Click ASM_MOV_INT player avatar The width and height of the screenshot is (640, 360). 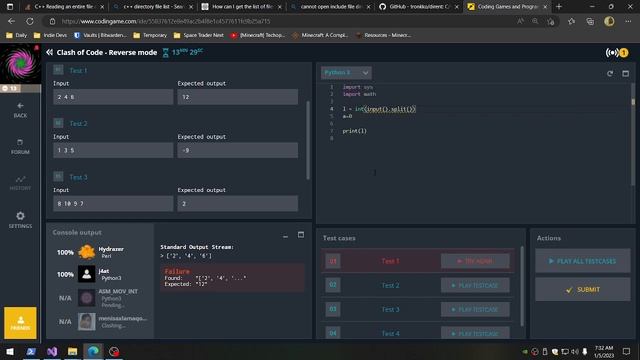coord(87,298)
